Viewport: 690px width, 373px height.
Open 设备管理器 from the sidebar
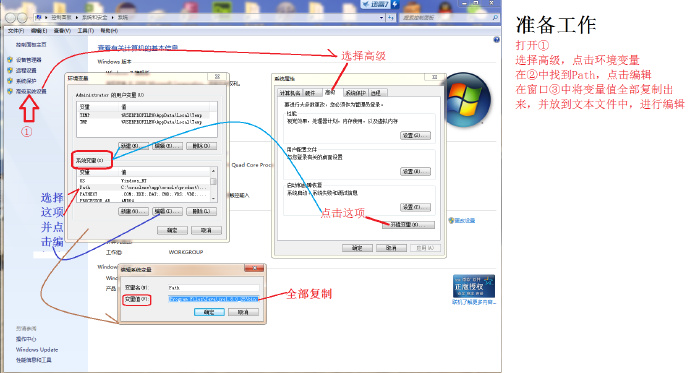point(29,59)
